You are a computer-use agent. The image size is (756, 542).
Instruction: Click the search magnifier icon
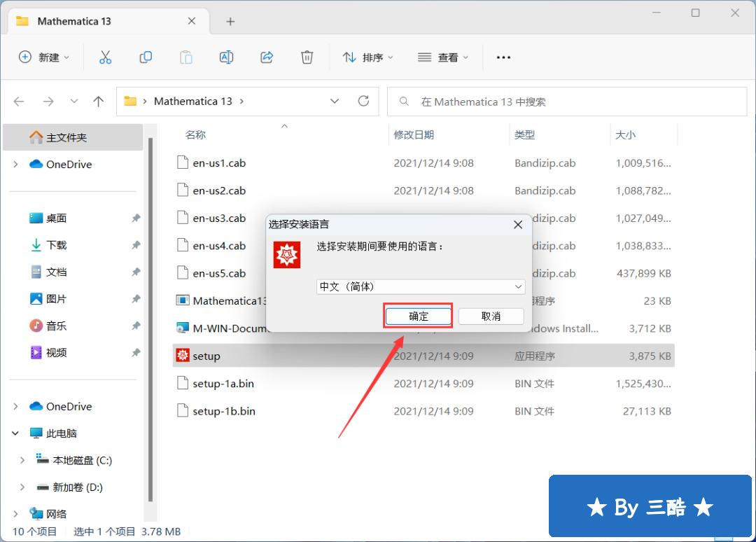(404, 102)
